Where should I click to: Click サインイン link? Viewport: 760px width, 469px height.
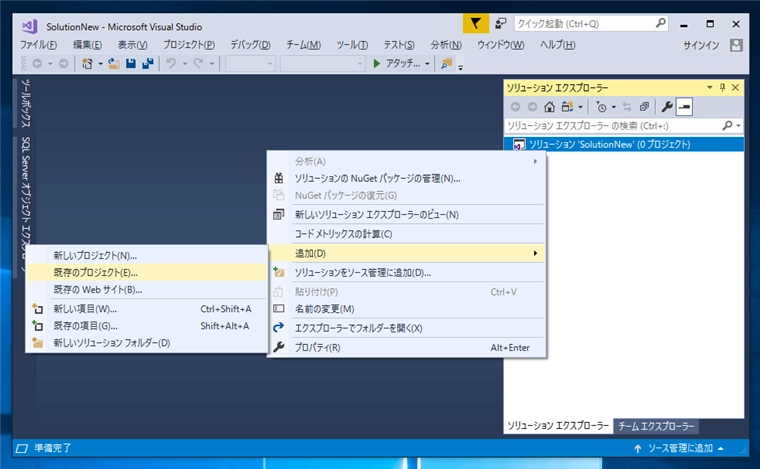tap(701, 45)
